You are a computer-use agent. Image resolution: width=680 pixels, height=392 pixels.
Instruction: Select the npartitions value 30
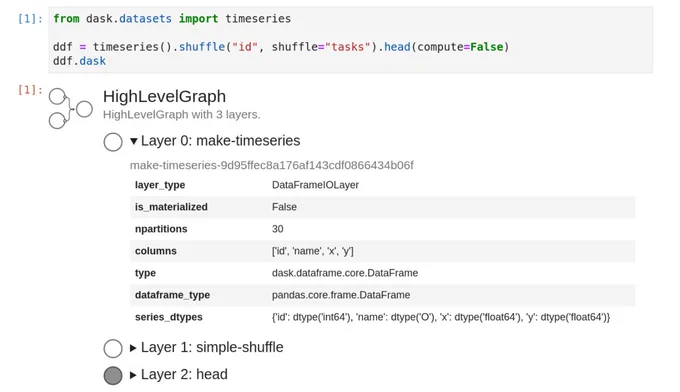[x=278, y=229]
